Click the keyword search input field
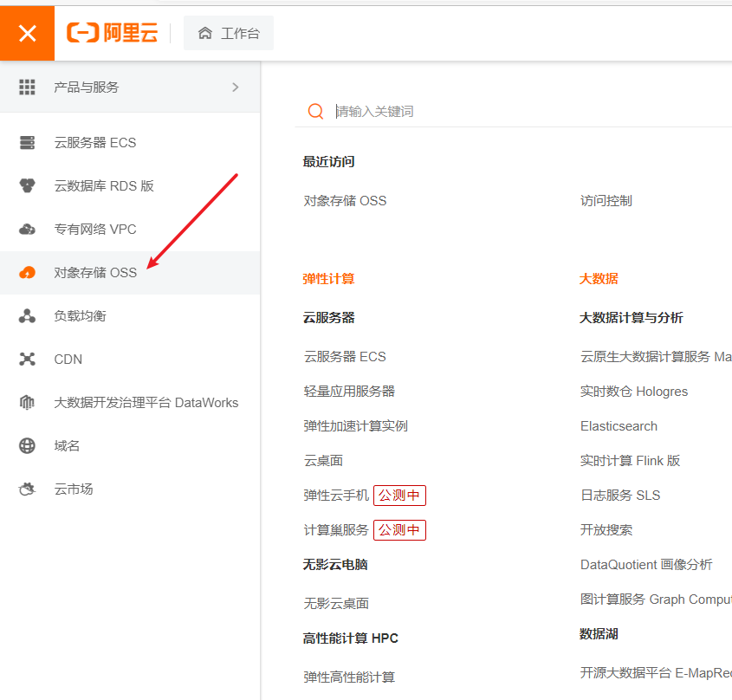The height and width of the screenshot is (700, 732). click(x=520, y=112)
